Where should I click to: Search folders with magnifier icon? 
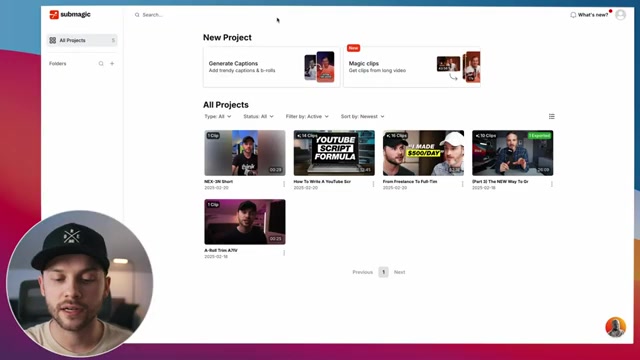pyautogui.click(x=101, y=64)
